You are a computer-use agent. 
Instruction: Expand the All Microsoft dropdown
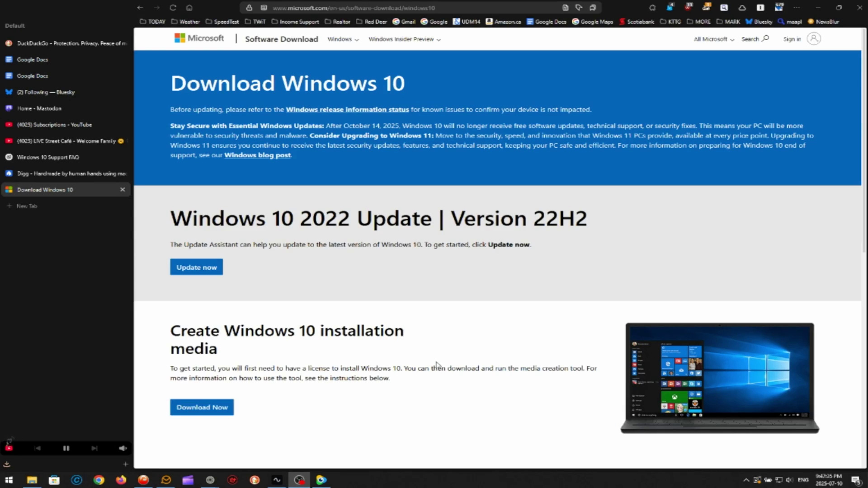pyautogui.click(x=714, y=39)
